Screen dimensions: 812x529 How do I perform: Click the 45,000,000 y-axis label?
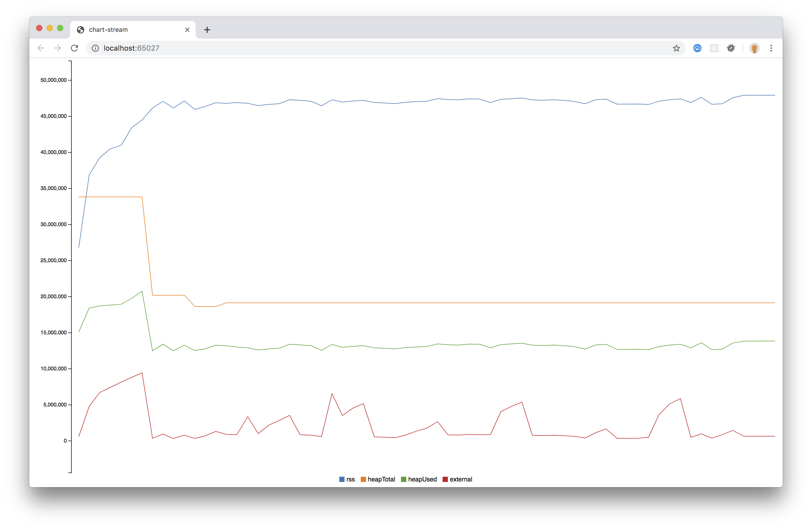54,116
